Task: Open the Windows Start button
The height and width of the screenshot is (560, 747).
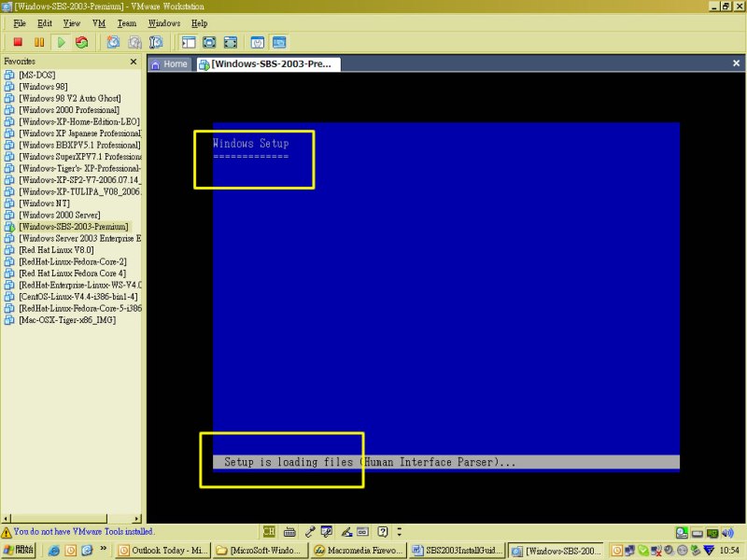Action: pyautogui.click(x=19, y=550)
